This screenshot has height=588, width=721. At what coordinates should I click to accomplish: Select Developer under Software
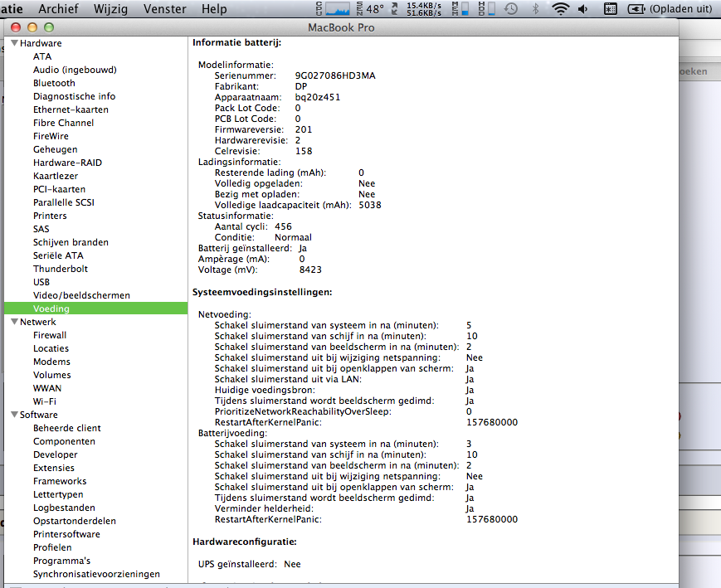(56, 454)
